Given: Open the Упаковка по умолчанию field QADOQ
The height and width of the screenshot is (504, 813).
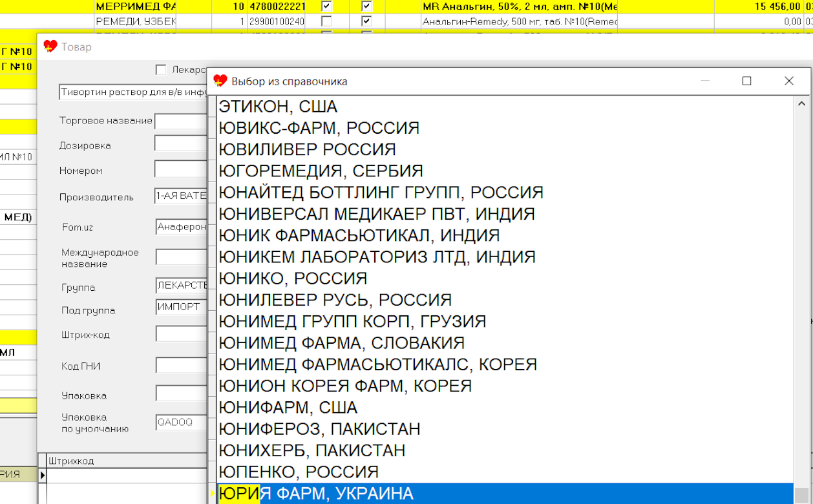Looking at the screenshot, I should 181,423.
